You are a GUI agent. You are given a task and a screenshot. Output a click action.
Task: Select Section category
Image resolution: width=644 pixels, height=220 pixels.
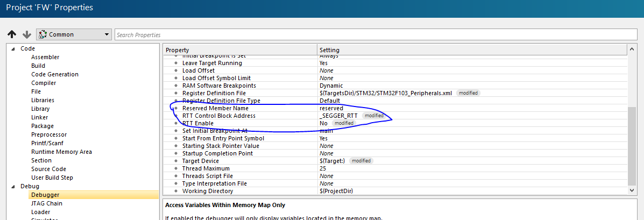(41, 160)
